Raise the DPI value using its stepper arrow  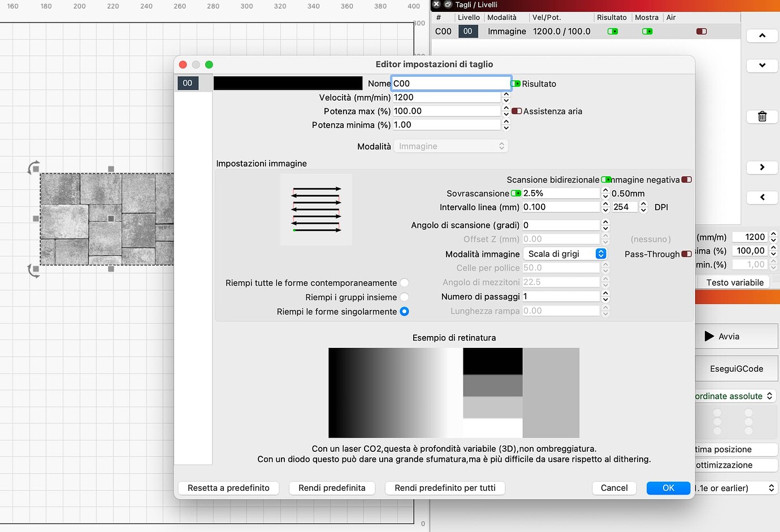[x=643, y=203]
